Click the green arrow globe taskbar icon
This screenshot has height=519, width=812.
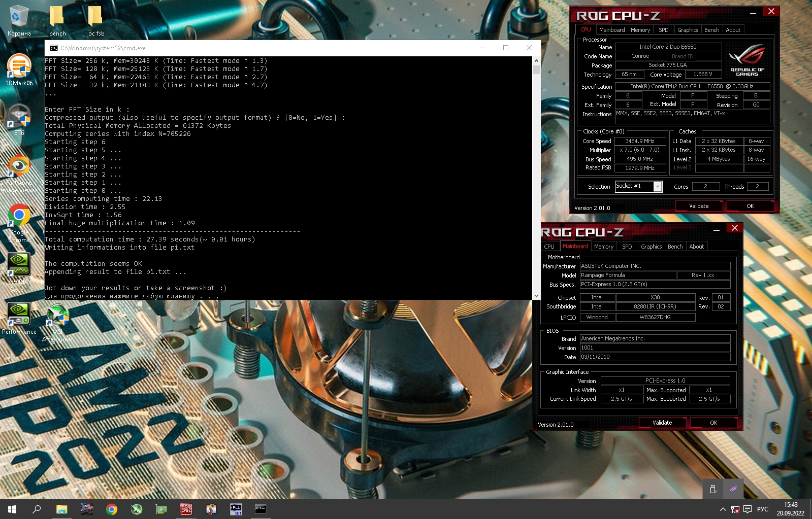136,509
